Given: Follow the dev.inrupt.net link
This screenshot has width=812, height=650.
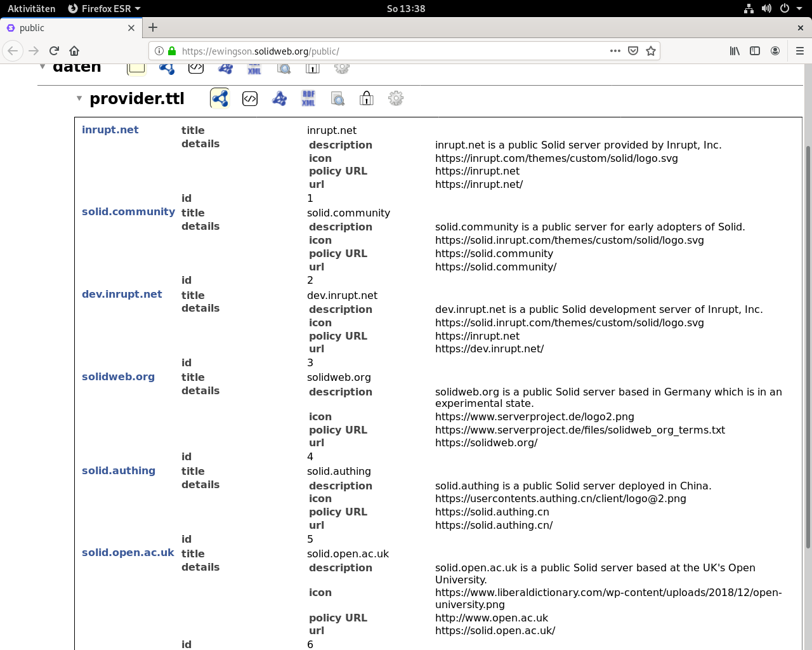Looking at the screenshot, I should pos(122,294).
